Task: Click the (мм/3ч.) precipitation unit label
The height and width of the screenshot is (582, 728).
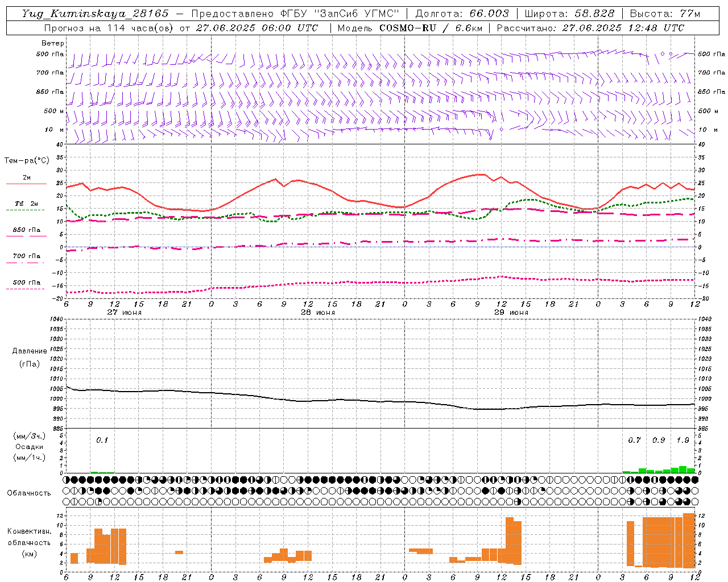Action: pos(30,436)
